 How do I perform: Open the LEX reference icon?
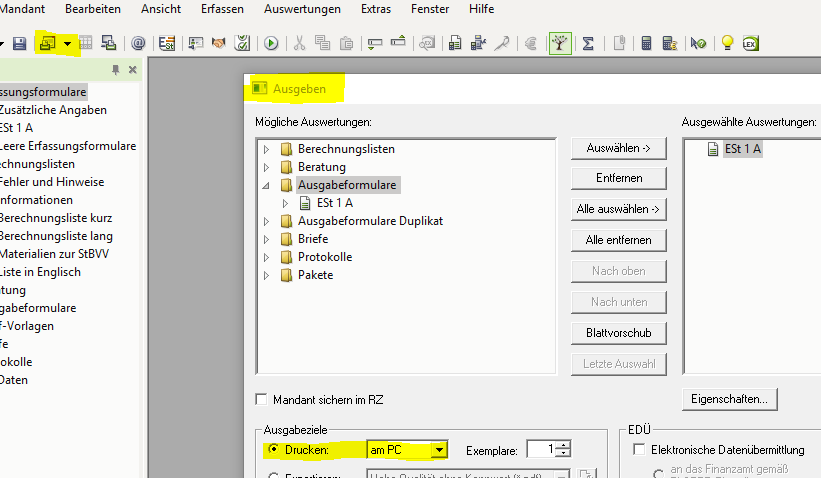point(750,43)
